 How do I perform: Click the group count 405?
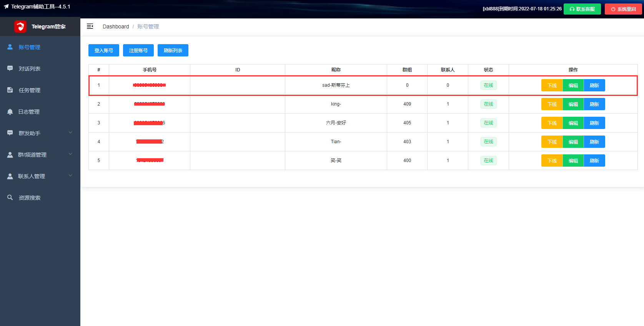coord(407,123)
